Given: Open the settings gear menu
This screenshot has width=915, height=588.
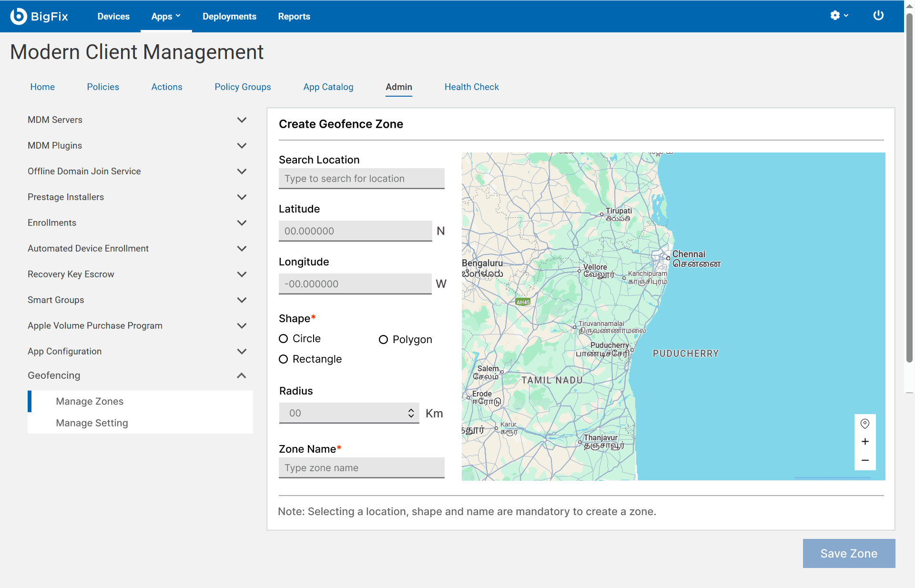Looking at the screenshot, I should 839,16.
